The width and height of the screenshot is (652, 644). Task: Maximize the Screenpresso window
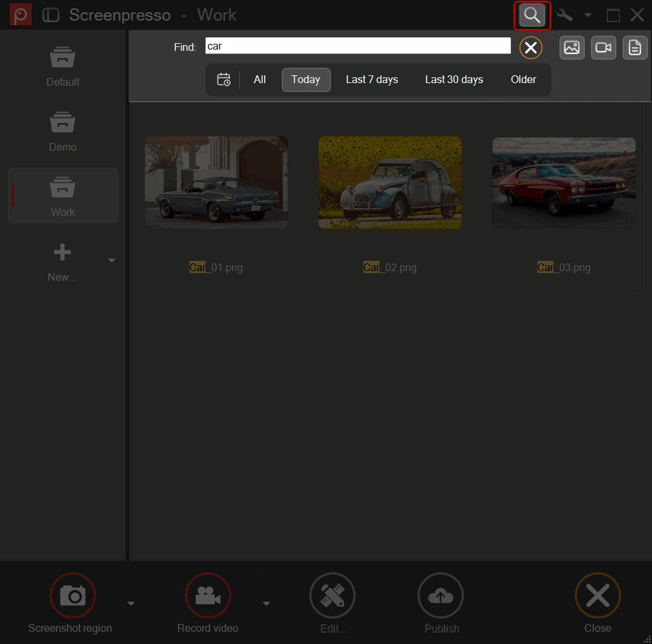pos(613,15)
